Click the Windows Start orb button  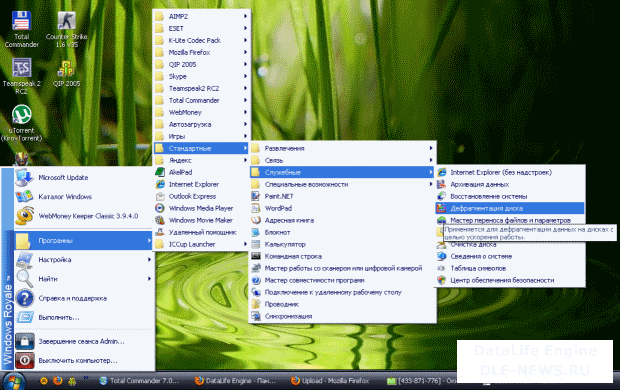pyautogui.click(x=14, y=381)
